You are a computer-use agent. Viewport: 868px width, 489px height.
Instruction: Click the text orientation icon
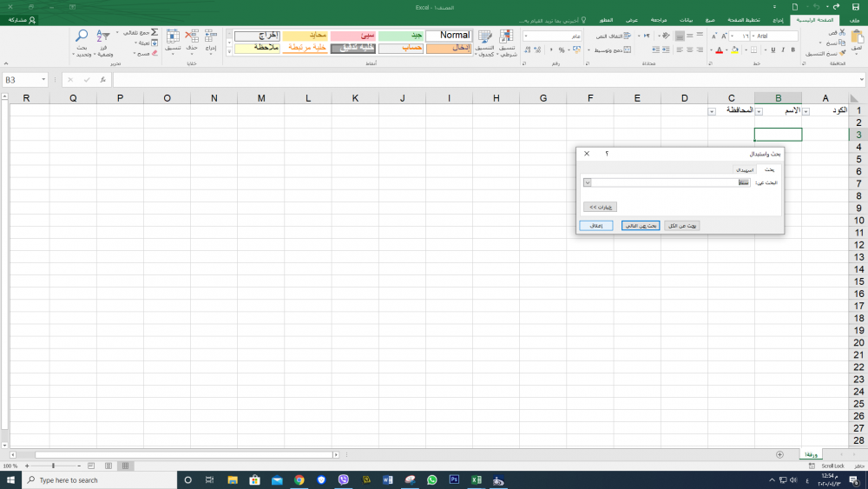666,36
